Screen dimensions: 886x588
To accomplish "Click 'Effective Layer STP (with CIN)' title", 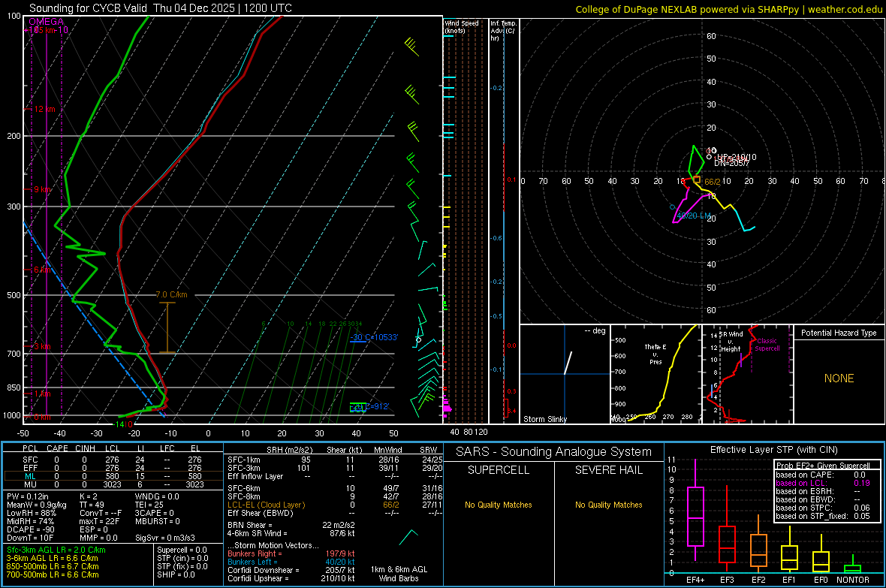I will point(773,450).
